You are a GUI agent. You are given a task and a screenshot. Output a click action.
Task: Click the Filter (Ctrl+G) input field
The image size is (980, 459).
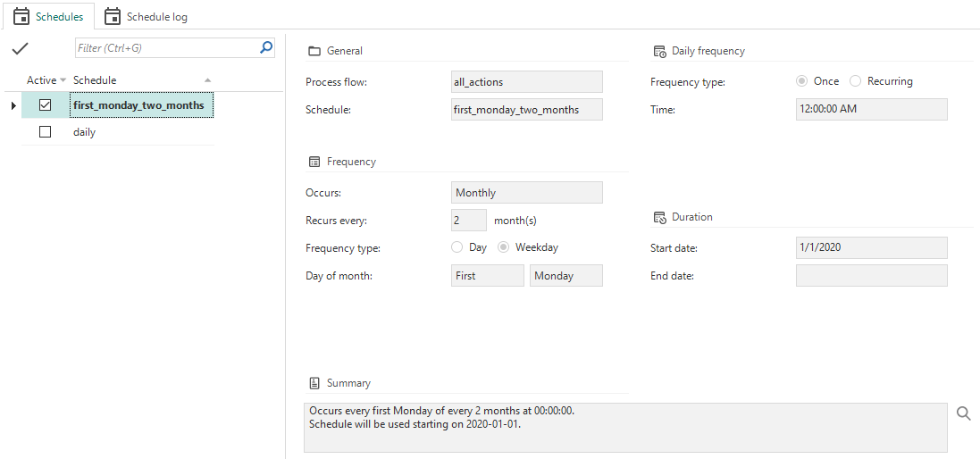[x=165, y=48]
